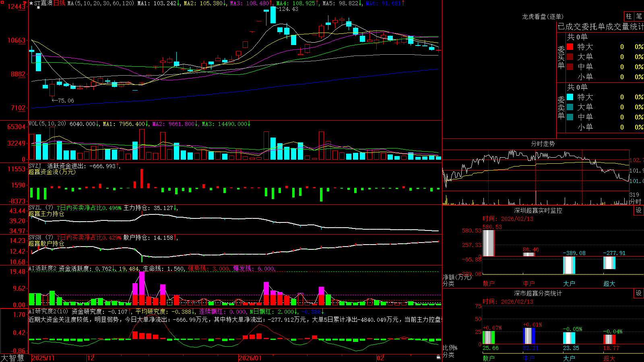Click the red question mark icon

[x=25, y=4]
